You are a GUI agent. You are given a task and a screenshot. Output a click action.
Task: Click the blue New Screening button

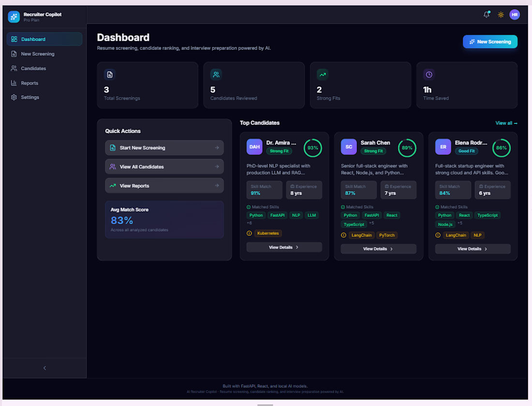[x=490, y=42]
